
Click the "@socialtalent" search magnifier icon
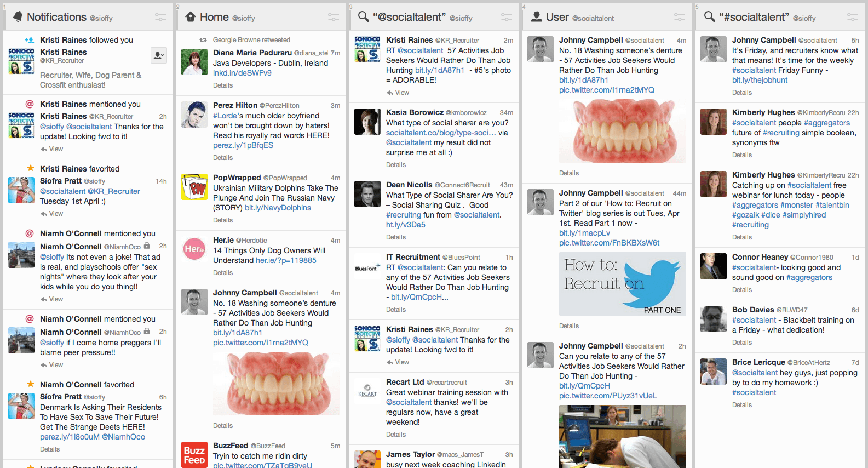pyautogui.click(x=364, y=17)
